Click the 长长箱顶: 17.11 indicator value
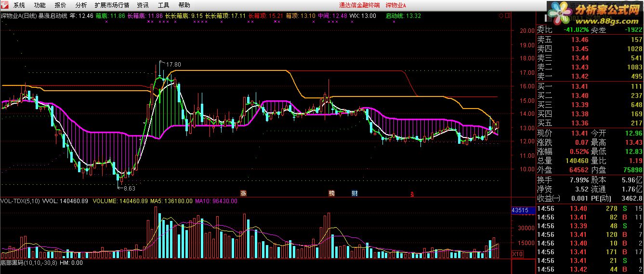Image resolution: width=644 pixels, height=274 pixels. pyautogui.click(x=225, y=16)
